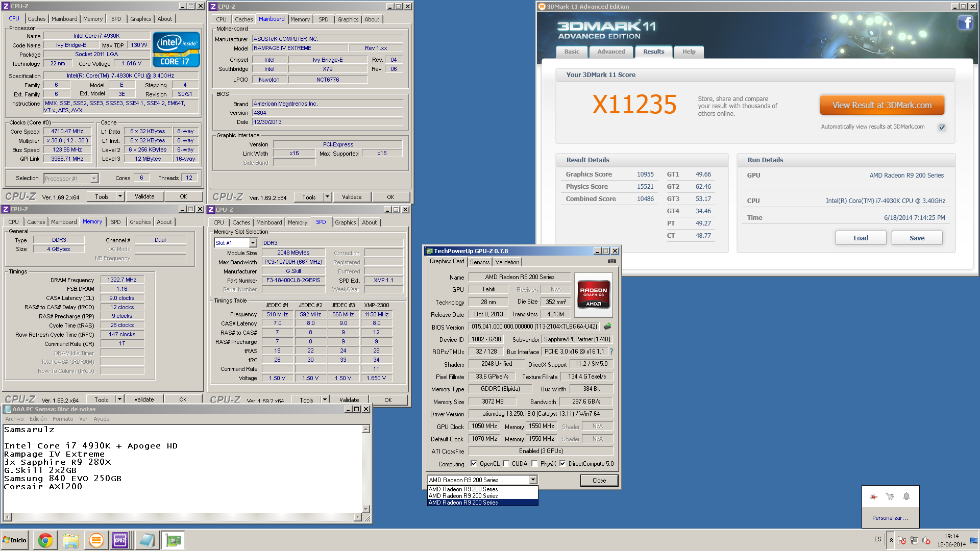Click the Radeon Graphics logo in GPU-Z

tap(593, 295)
